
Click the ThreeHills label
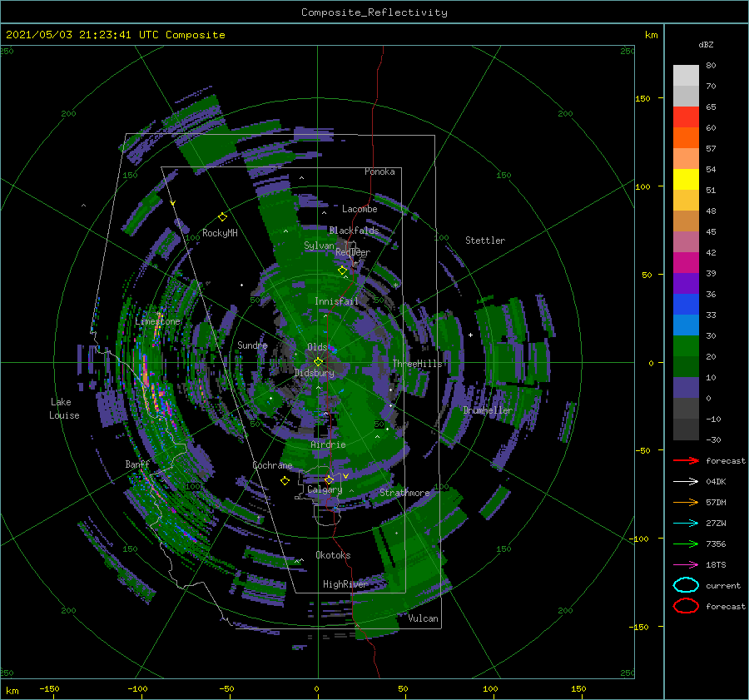(417, 364)
